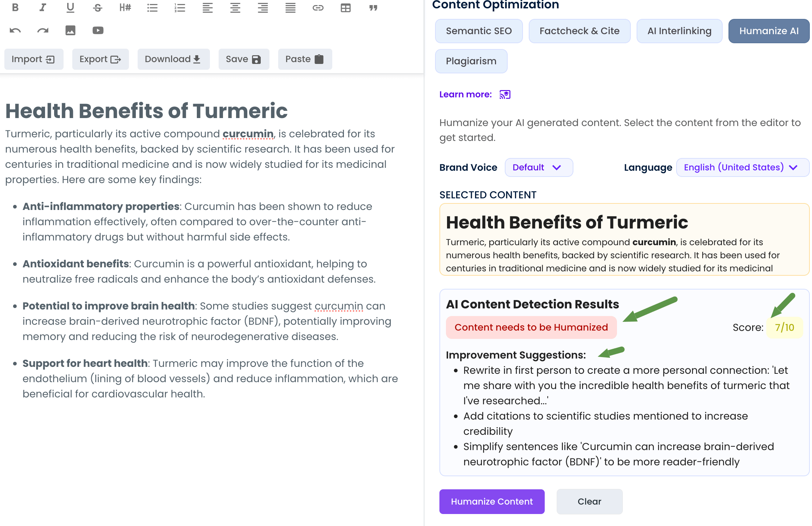This screenshot has width=812, height=526.
Task: Export the document
Action: coord(101,59)
